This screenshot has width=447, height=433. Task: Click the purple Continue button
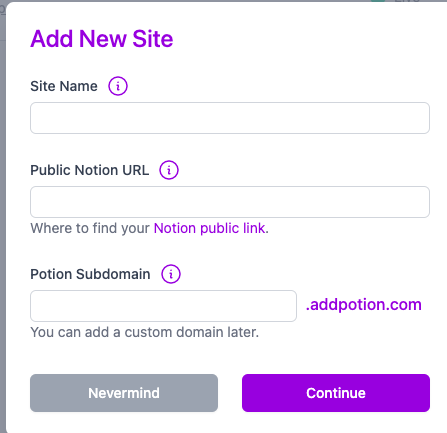point(336,393)
